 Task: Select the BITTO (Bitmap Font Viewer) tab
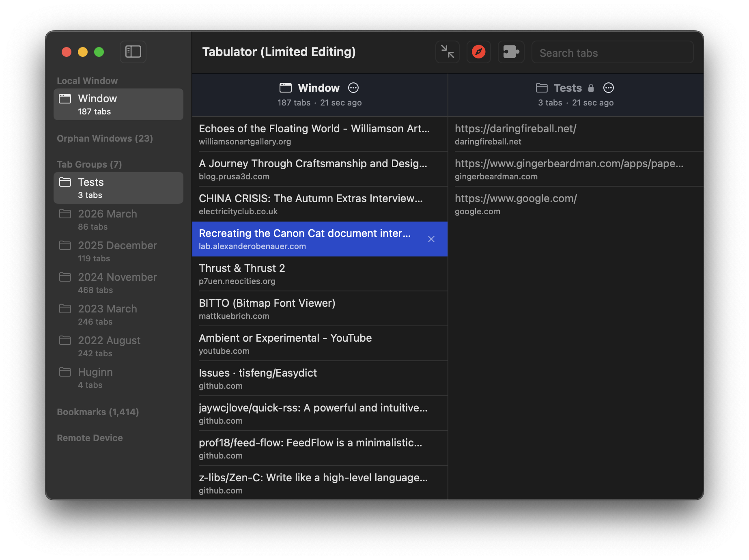[x=320, y=309]
